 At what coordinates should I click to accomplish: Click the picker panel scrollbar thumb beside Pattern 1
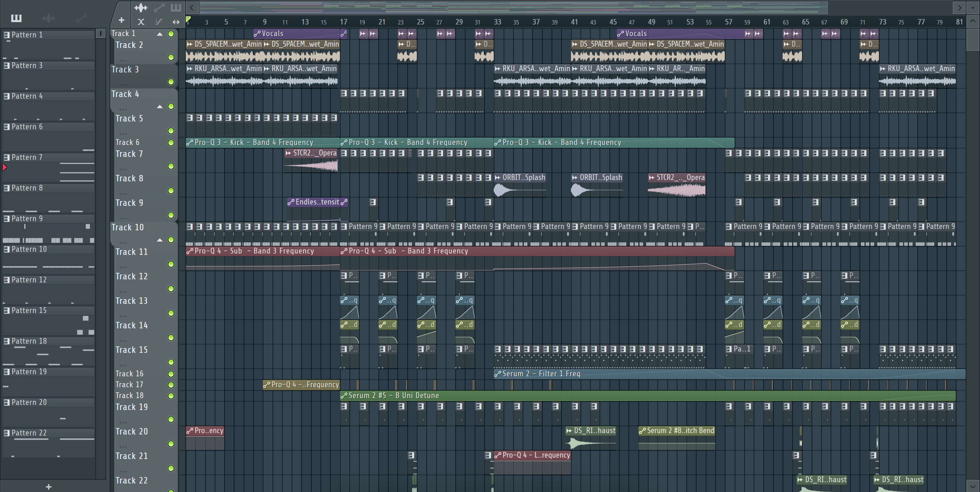(x=100, y=33)
